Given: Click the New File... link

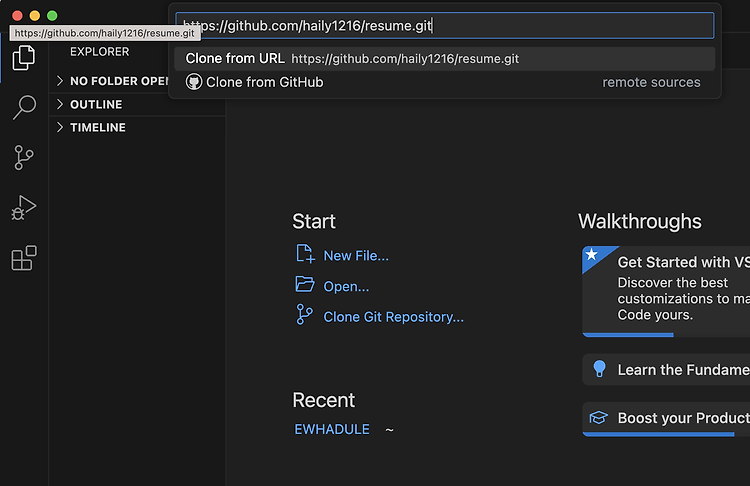Looking at the screenshot, I should 356,256.
